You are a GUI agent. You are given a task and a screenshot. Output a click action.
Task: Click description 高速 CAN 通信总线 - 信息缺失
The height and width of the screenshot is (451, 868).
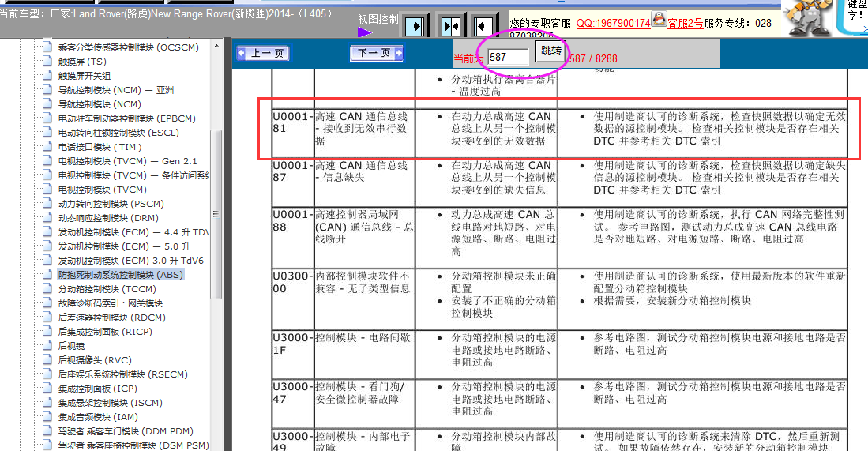[x=362, y=171]
